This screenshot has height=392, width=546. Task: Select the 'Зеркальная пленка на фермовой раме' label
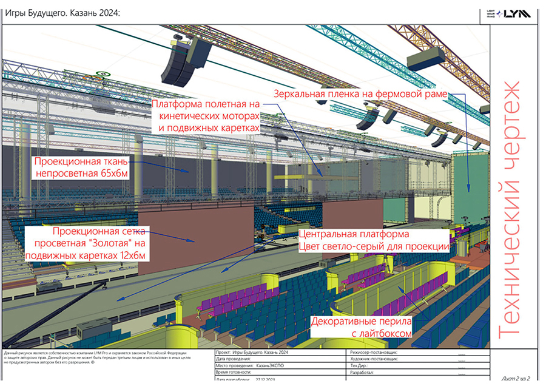click(x=360, y=94)
